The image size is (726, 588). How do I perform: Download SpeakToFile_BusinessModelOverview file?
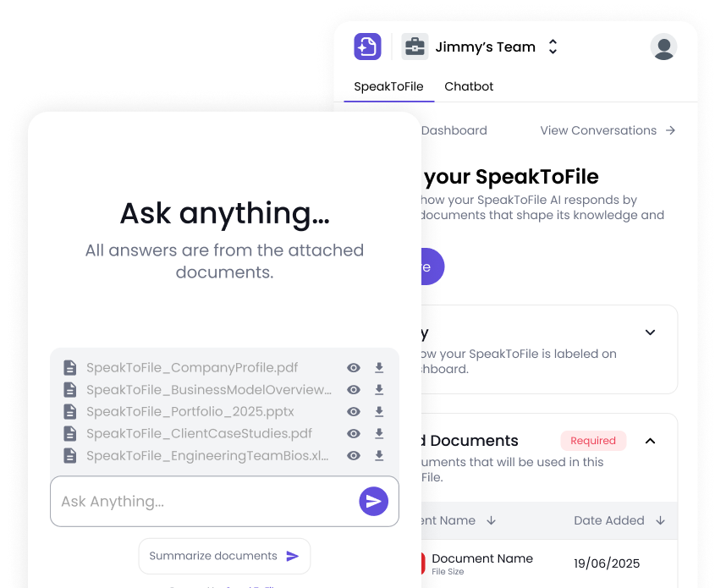pos(379,390)
